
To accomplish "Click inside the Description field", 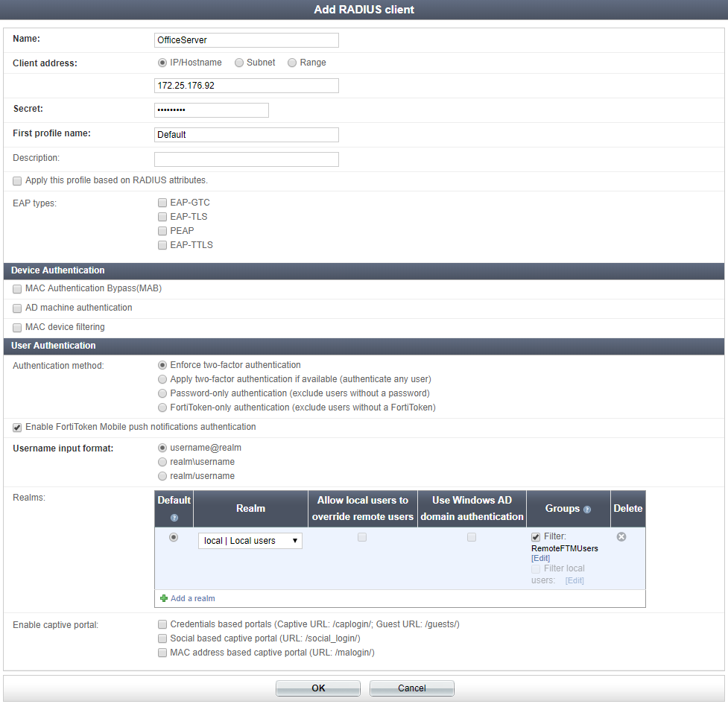I will tap(246, 159).
